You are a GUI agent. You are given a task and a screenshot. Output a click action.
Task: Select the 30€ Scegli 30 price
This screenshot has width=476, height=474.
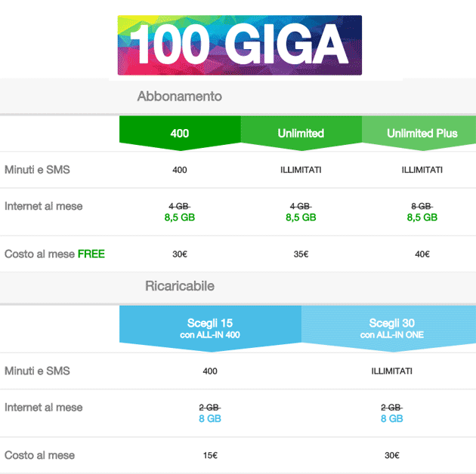click(391, 456)
